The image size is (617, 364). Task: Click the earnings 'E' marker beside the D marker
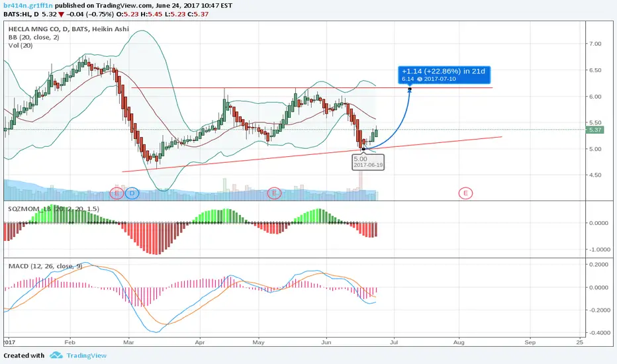tap(117, 193)
